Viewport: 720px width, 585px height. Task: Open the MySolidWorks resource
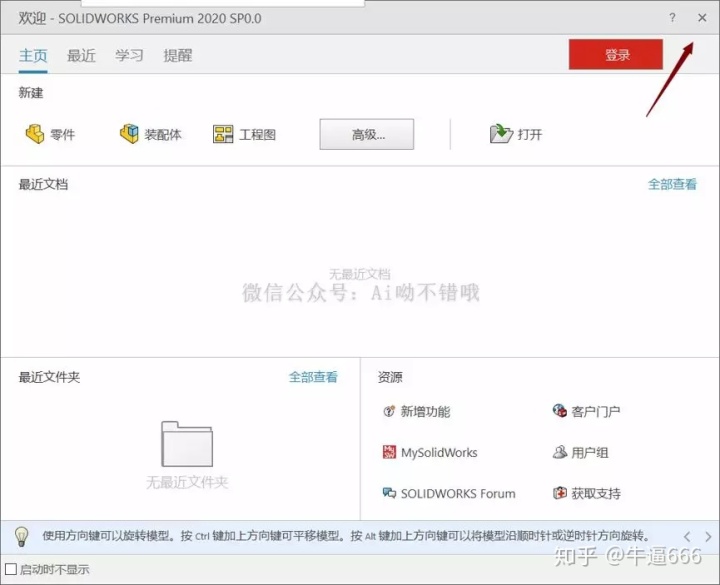(x=430, y=453)
